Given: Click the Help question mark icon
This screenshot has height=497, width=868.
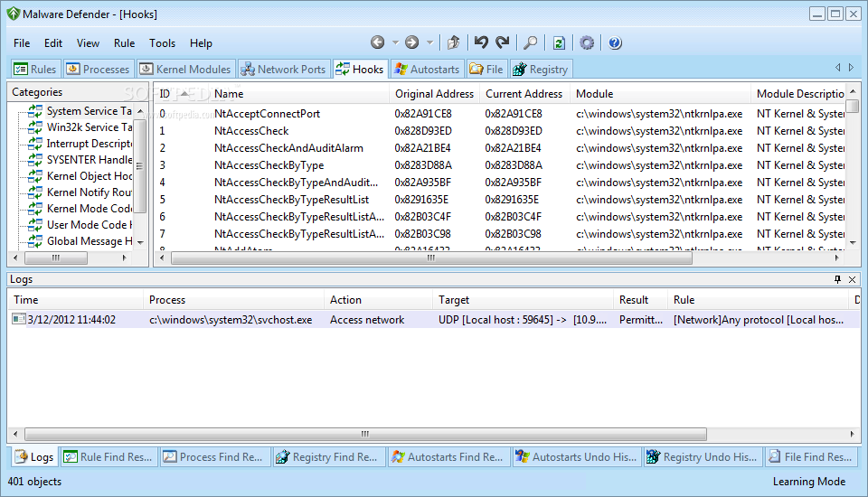Looking at the screenshot, I should coord(615,42).
